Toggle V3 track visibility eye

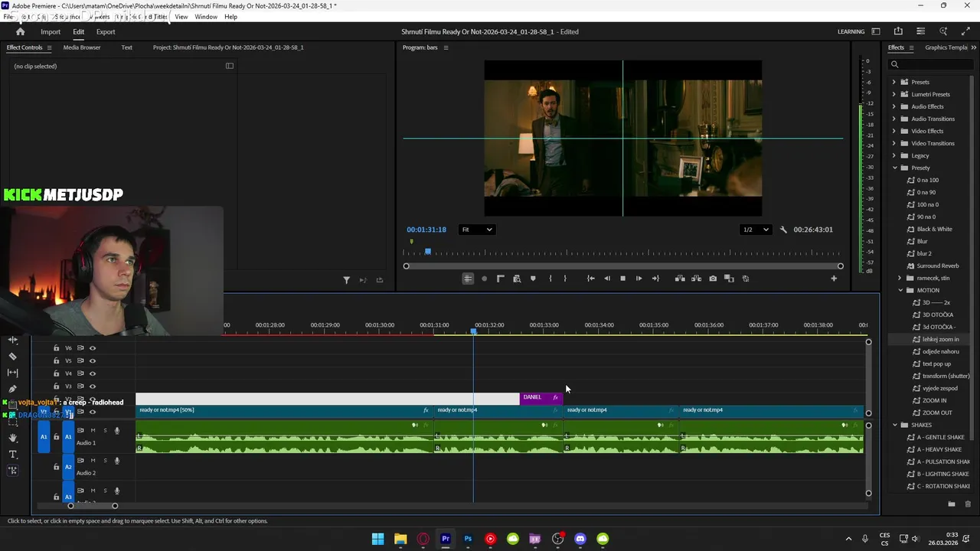coord(93,386)
